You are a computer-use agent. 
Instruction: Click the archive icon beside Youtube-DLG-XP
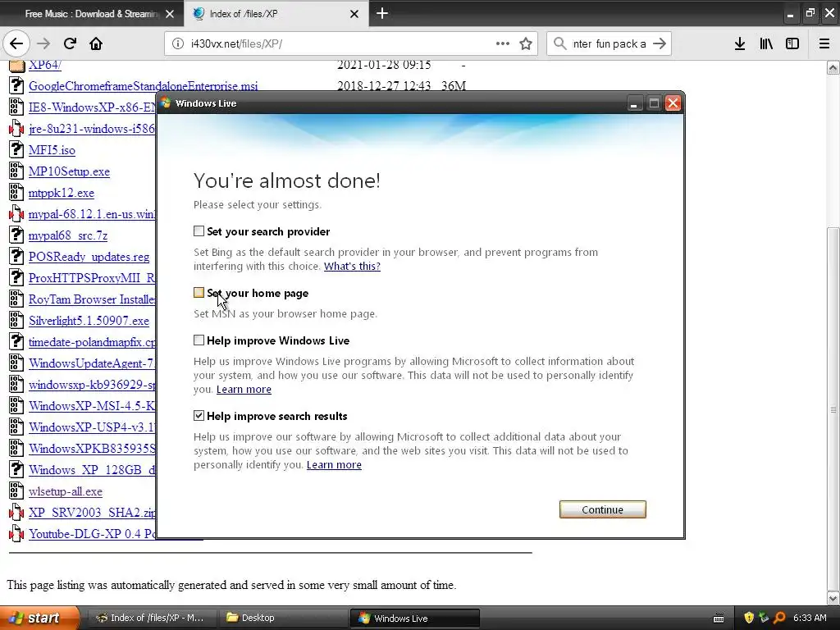[16, 534]
